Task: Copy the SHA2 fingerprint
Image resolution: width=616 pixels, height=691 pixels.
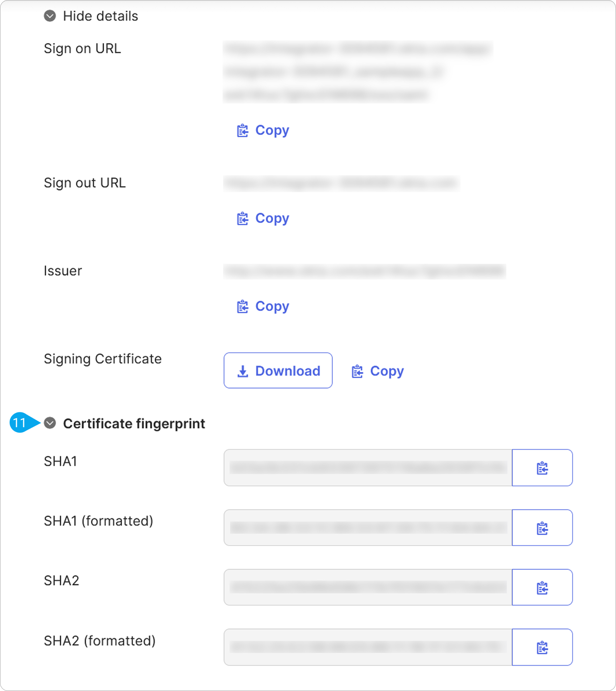Action: (542, 587)
